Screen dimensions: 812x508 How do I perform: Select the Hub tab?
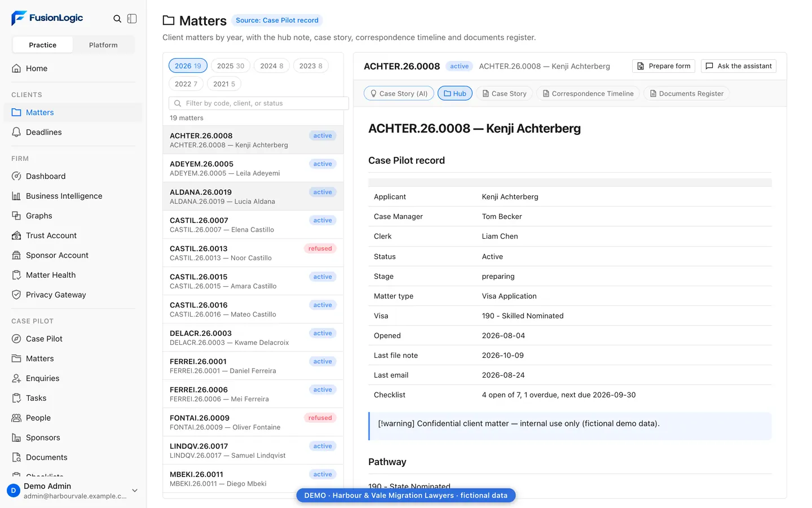click(x=454, y=94)
